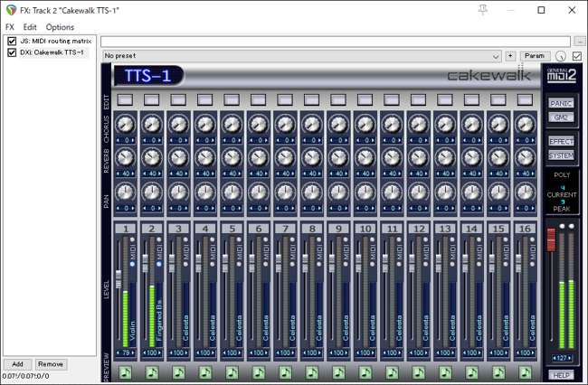The image size is (588, 385).
Task: Open the Edit button for channel 8
Action: tap(311, 99)
